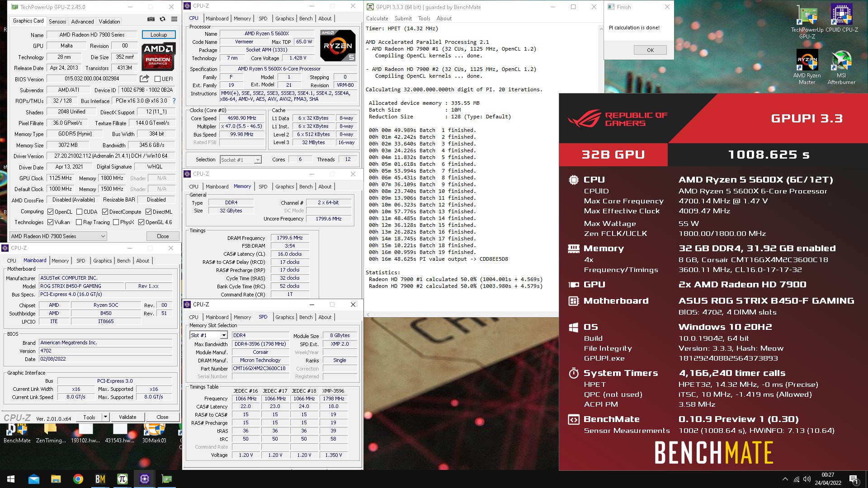
Task: Click the BIOS Version field in GPU-Z
Action: 92,79
